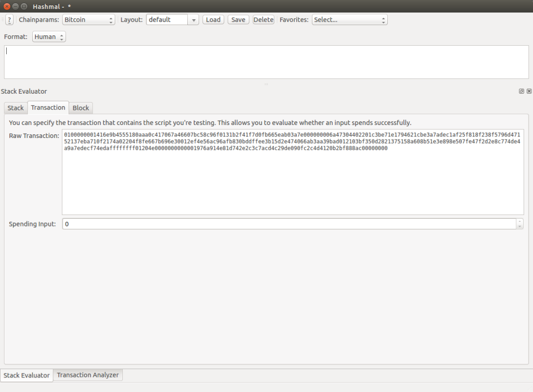The width and height of the screenshot is (533, 392).
Task: Open the Format Human dropdown
Action: point(49,37)
